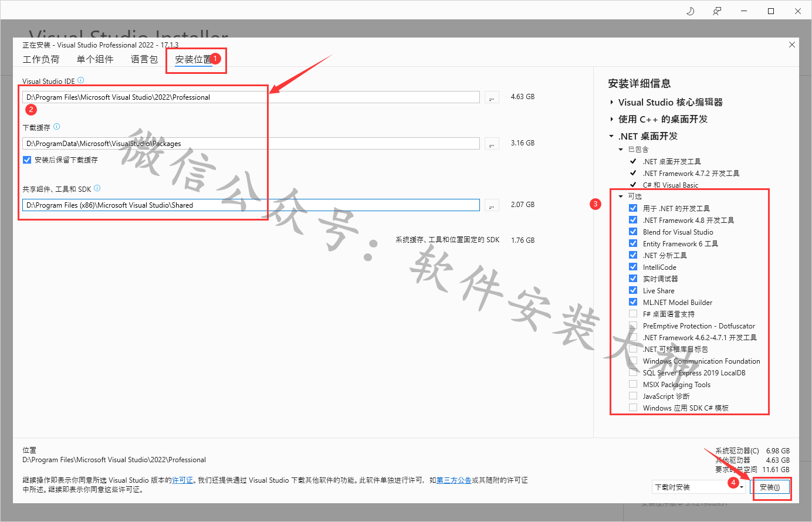
Task: Uncheck IntelliCode component
Action: coord(633,267)
